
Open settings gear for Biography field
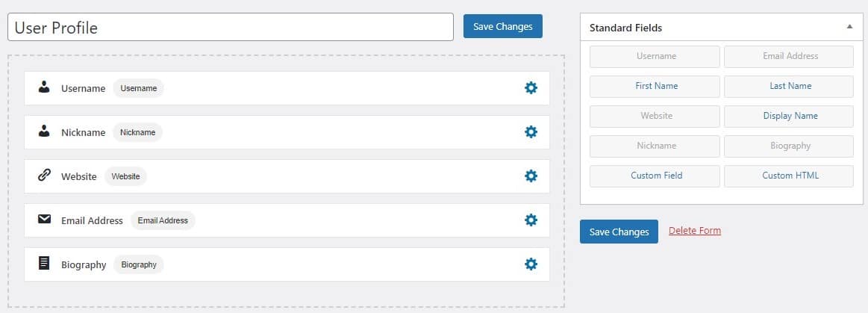coord(531,264)
